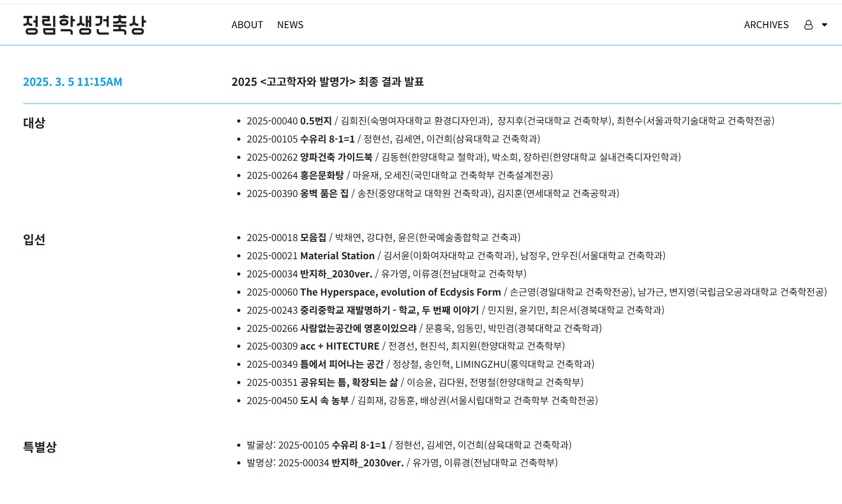Viewport: 842px width, 504px height.
Task: Click the 입선 section heading
Action: [x=34, y=239]
